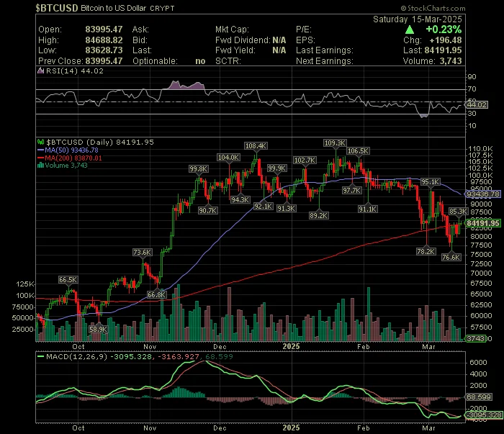Click the 104.0K price label
Screen dimensions: 504x434
[x=228, y=158]
